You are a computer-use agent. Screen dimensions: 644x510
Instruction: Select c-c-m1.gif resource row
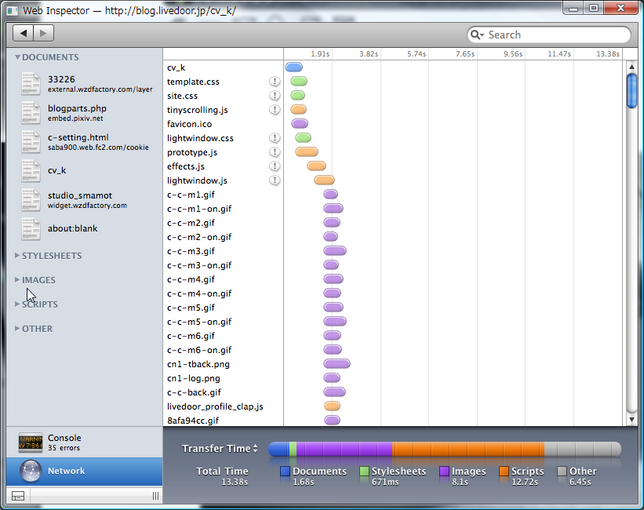point(223,195)
